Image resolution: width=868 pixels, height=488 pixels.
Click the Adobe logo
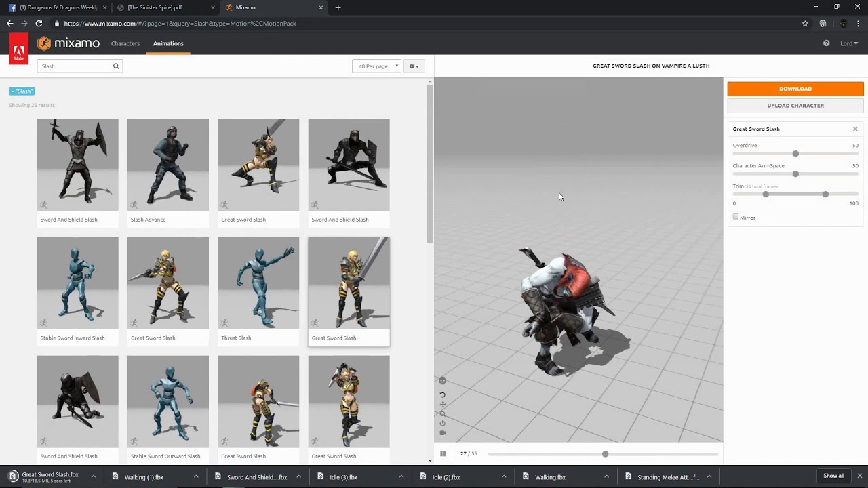19,48
